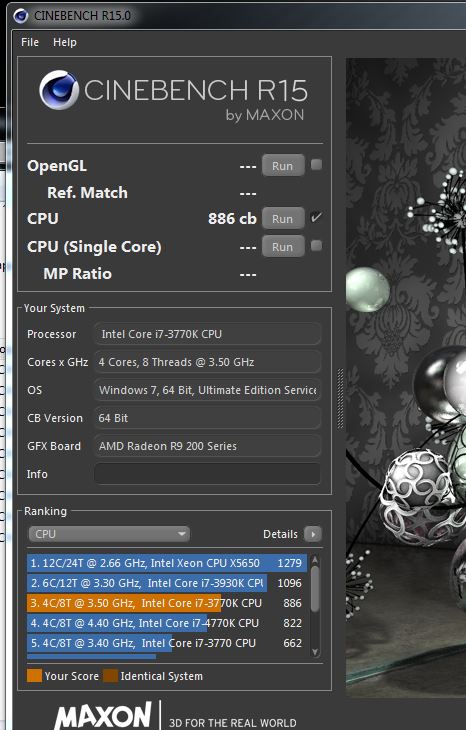Click the Cores x GHz field
466x730 pixels.
pos(208,362)
